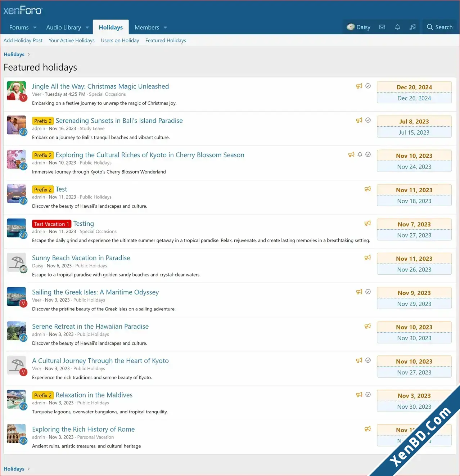Open Exploring the Cultural Riches of Kyoto post
Image resolution: width=460 pixels, height=476 pixels.
(x=150, y=155)
